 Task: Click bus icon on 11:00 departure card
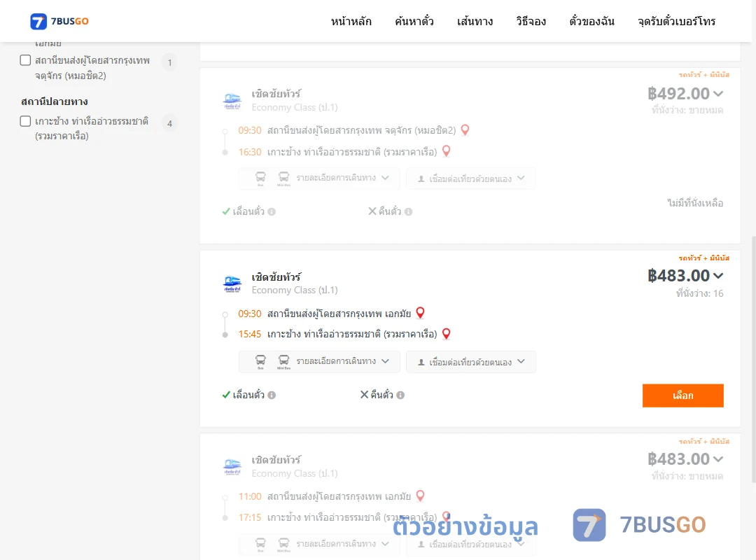point(260,545)
